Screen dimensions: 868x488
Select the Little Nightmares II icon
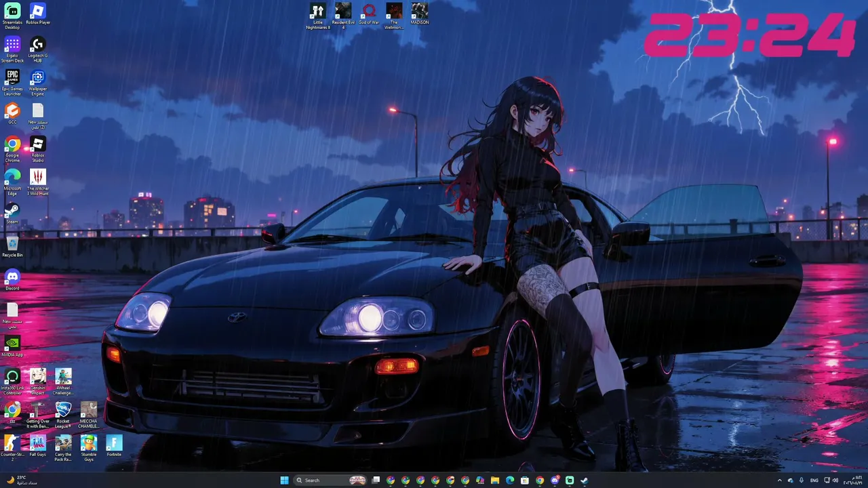[317, 16]
